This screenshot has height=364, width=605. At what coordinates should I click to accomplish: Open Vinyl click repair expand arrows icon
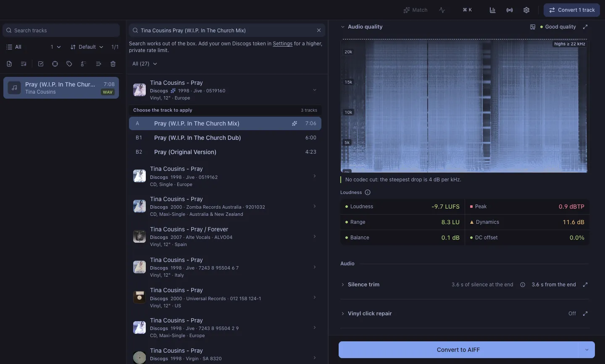tap(585, 314)
